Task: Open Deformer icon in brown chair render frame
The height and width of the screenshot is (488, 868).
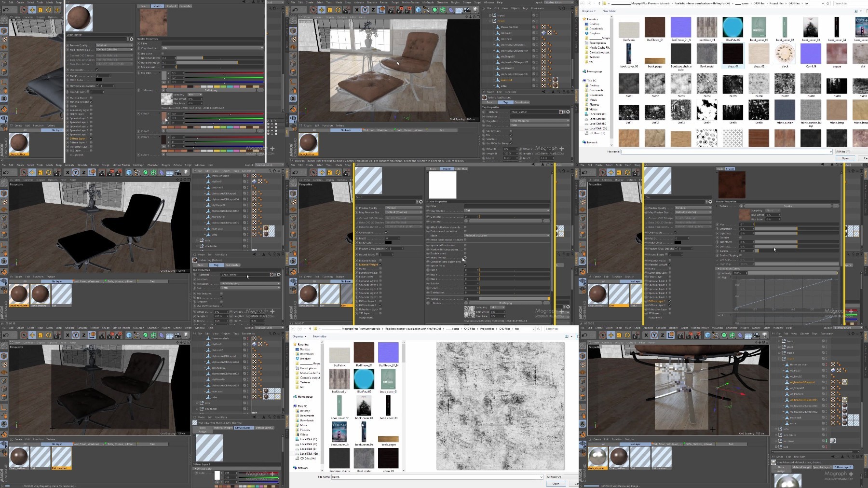Action: tap(450, 10)
